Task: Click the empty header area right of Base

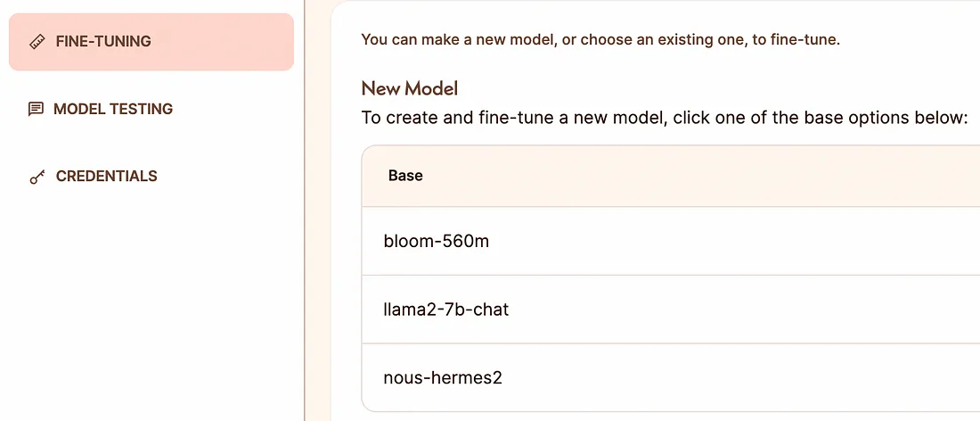Action: 700,176
